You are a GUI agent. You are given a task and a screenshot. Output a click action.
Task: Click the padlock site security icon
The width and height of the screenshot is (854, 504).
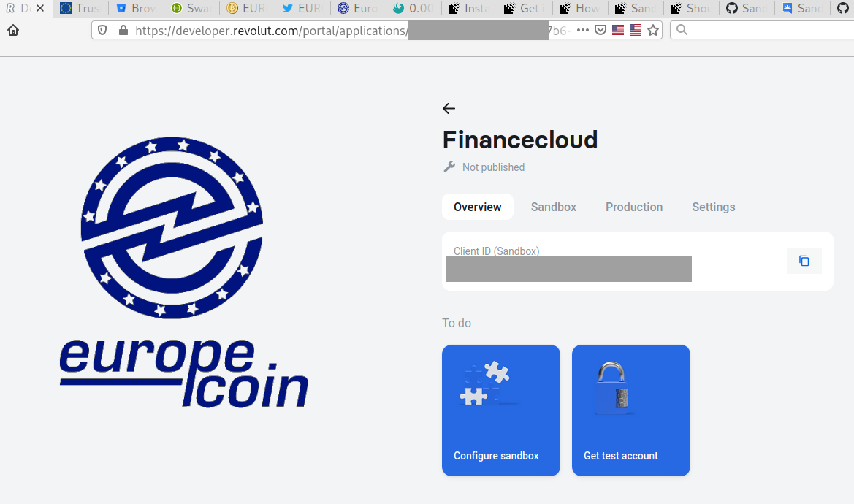coord(123,31)
